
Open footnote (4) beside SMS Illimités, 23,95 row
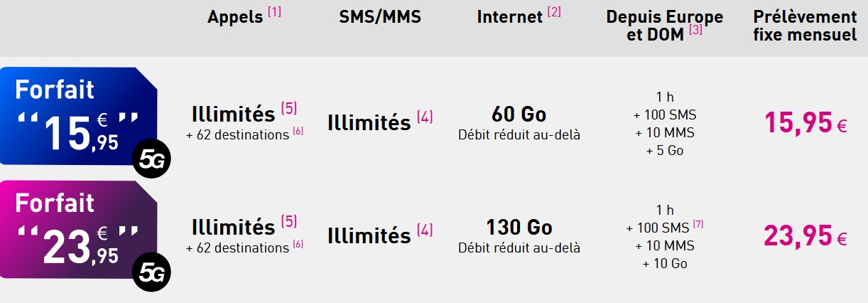(425, 230)
